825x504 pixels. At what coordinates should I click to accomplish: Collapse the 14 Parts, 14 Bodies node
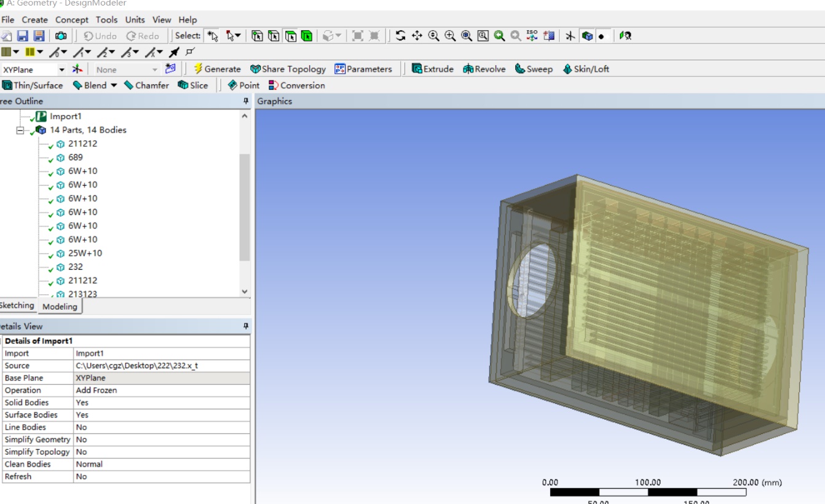(x=20, y=130)
